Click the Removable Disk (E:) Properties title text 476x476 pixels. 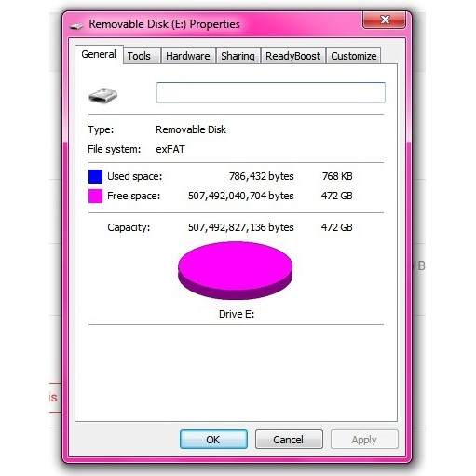(164, 24)
